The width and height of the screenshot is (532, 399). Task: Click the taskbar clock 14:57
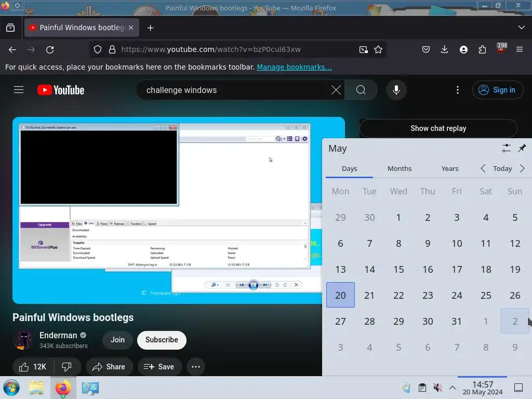click(483, 388)
